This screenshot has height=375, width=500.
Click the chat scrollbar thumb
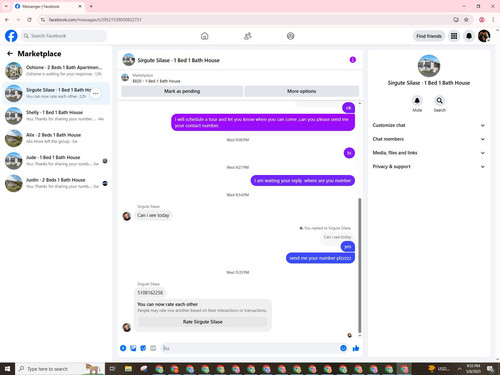pos(360,265)
